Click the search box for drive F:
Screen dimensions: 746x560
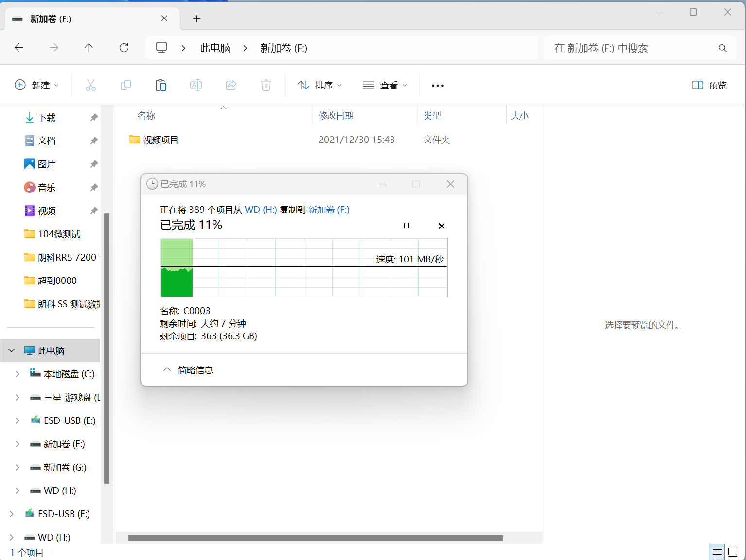pyautogui.click(x=632, y=48)
